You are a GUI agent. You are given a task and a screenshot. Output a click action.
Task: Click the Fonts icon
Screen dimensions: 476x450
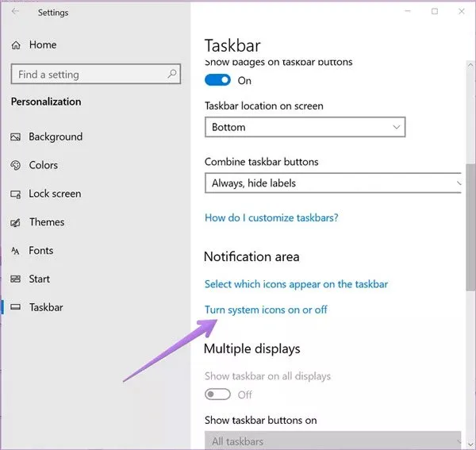coord(15,251)
